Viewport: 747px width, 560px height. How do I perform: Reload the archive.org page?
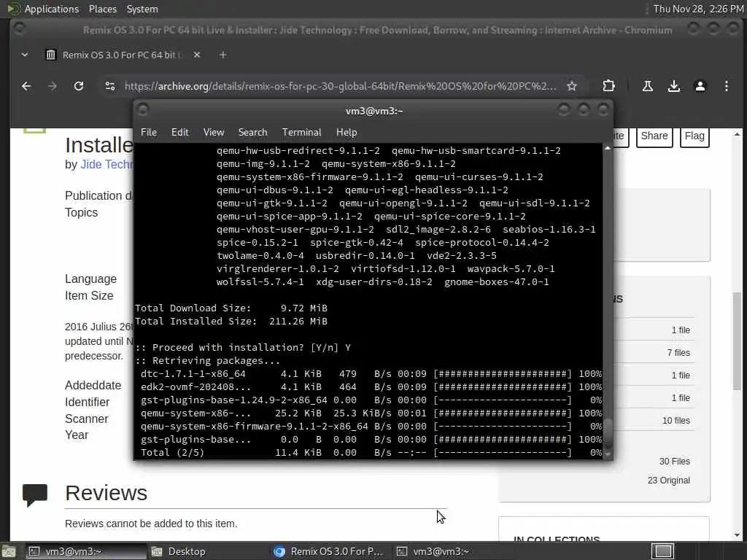coord(79,86)
